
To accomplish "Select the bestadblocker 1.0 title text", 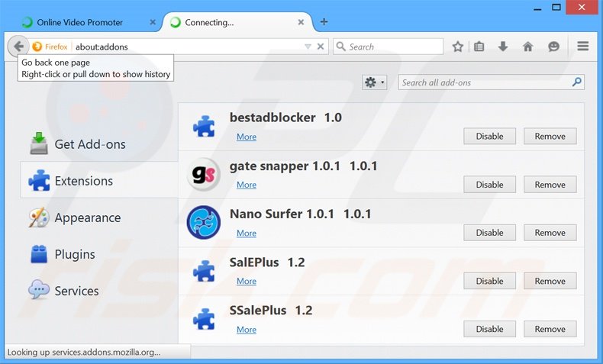I will click(285, 118).
